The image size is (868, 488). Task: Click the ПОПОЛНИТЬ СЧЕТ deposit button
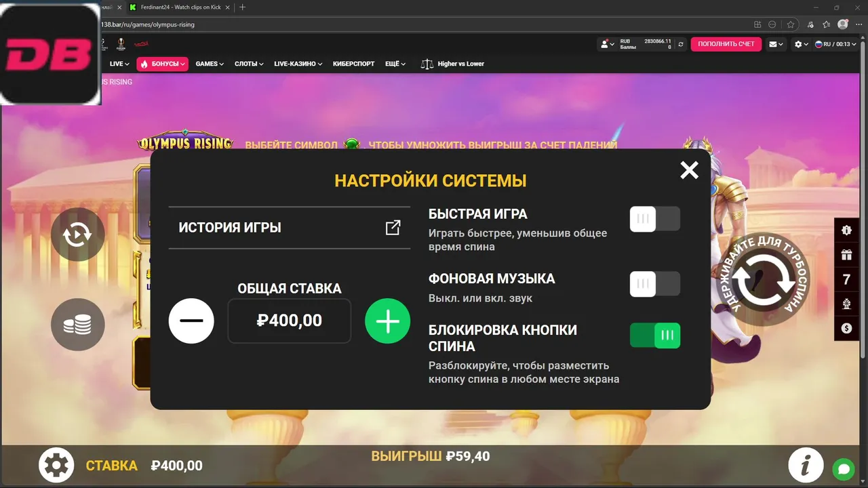click(726, 44)
